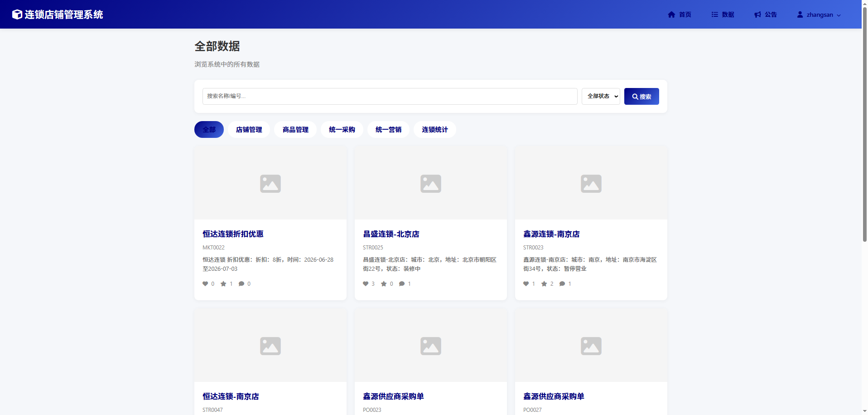Click the 昌盛连锁-北京店 address description text
The image size is (868, 415).
pos(429,264)
